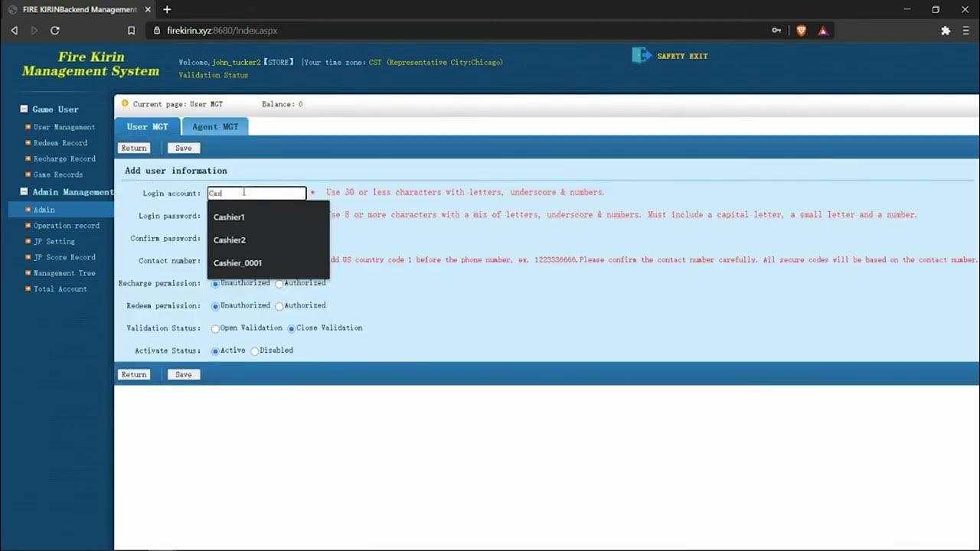Image resolution: width=980 pixels, height=551 pixels.
Task: Set Redeem permission to Authorized
Action: coord(279,306)
